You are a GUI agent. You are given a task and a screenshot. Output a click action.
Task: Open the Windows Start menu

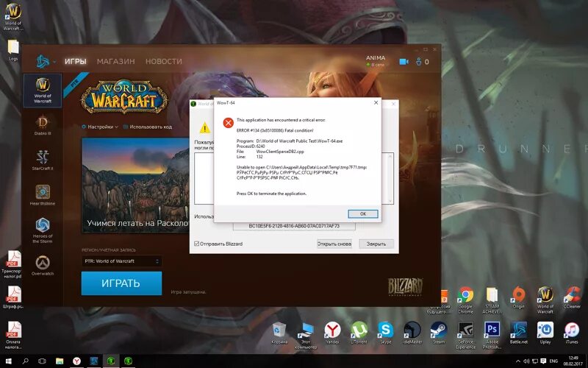[8, 361]
